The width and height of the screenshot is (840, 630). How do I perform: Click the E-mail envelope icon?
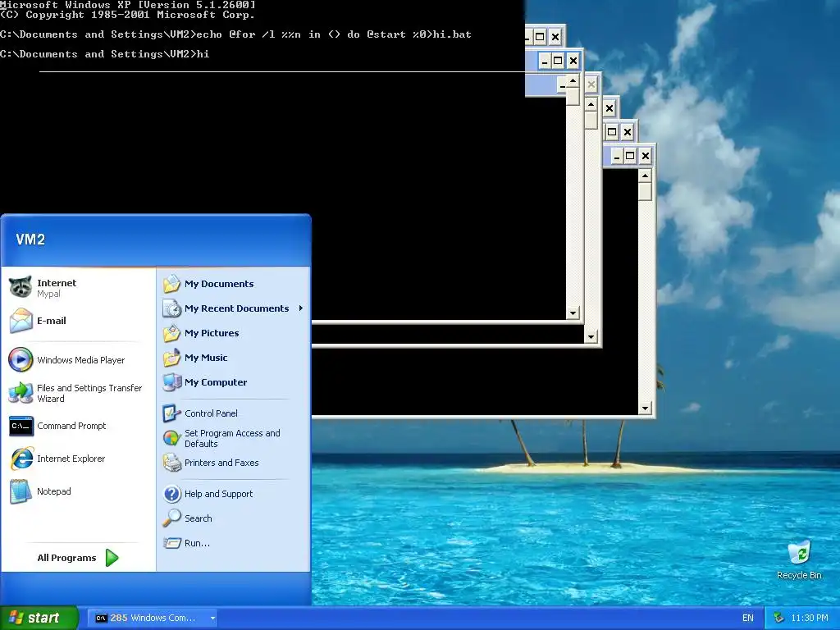pyautogui.click(x=21, y=321)
